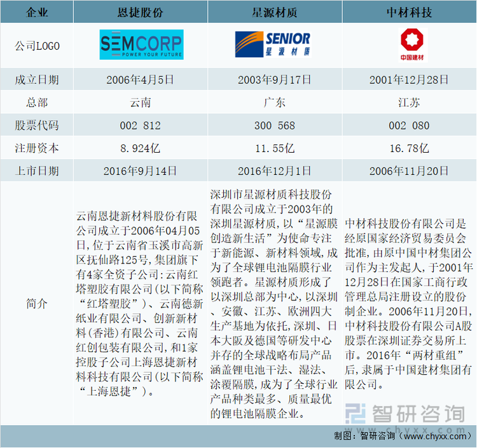Click the 公司LOGO row label

(x=37, y=46)
